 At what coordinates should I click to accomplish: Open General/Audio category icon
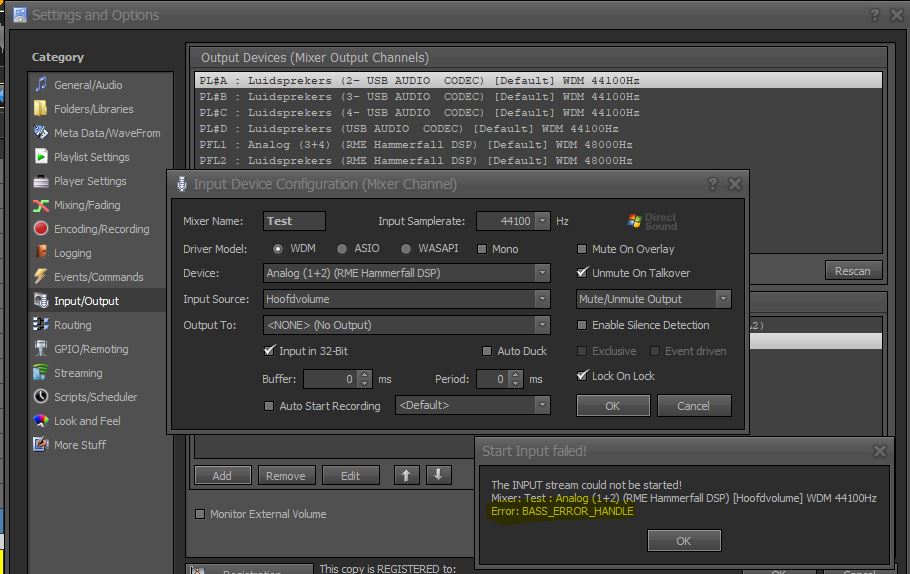41,84
